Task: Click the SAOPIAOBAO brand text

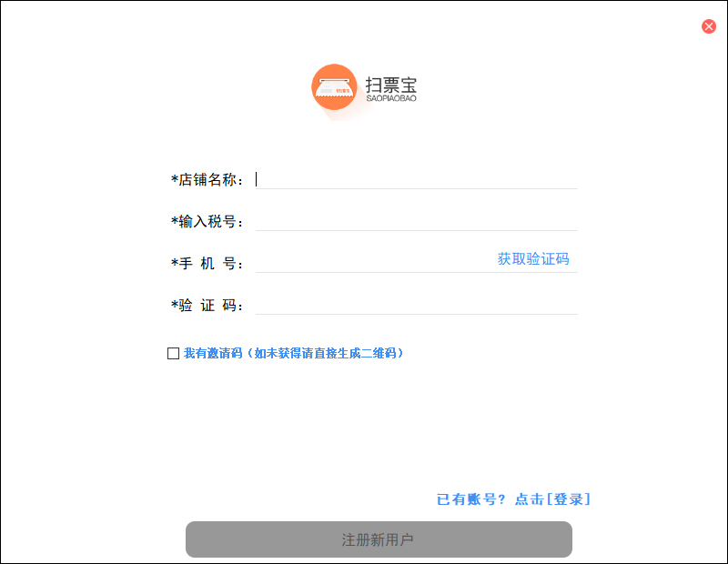Action: pyautogui.click(x=391, y=98)
